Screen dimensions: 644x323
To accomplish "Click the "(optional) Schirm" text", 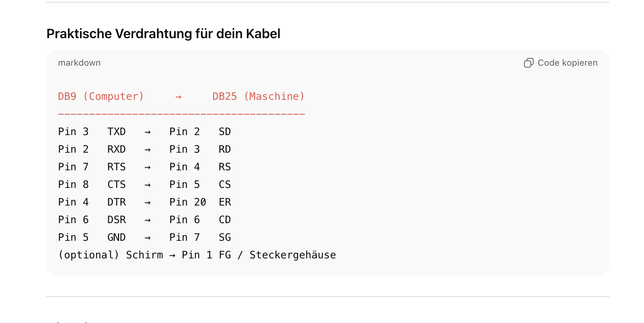I will tap(110, 255).
